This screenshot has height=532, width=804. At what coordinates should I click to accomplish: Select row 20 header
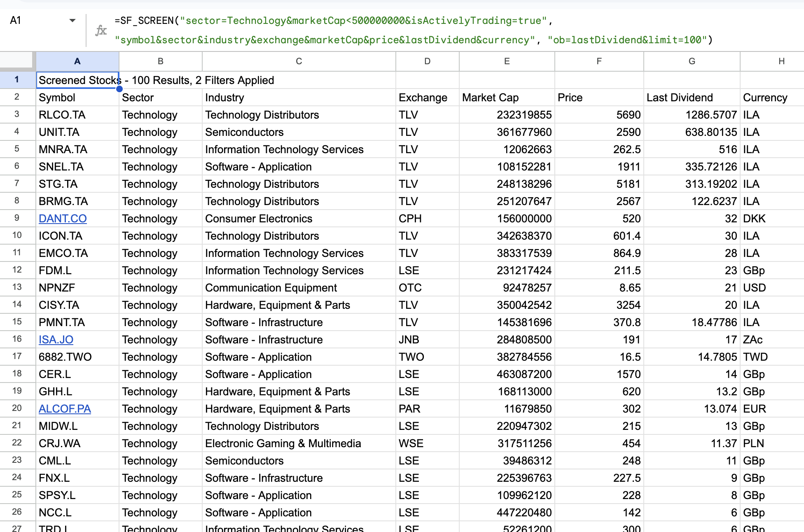pyautogui.click(x=17, y=408)
